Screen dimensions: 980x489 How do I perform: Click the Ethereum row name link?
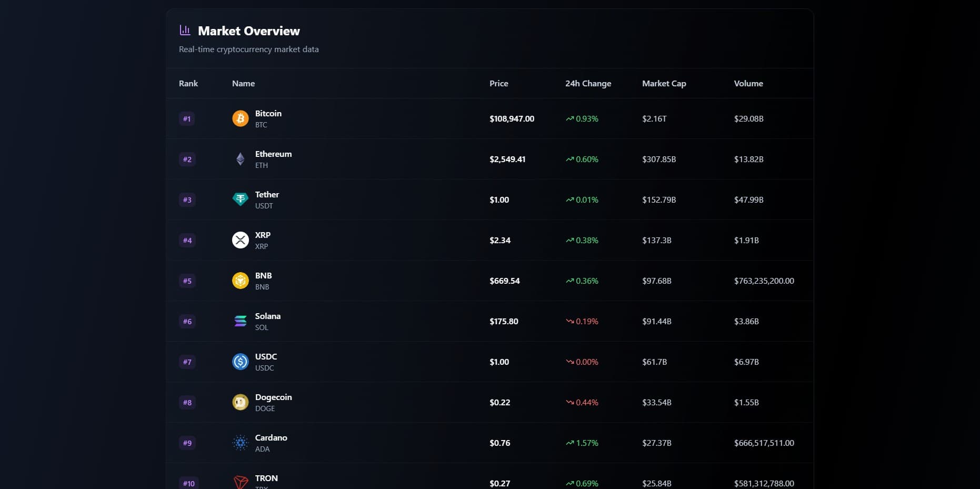pos(273,154)
